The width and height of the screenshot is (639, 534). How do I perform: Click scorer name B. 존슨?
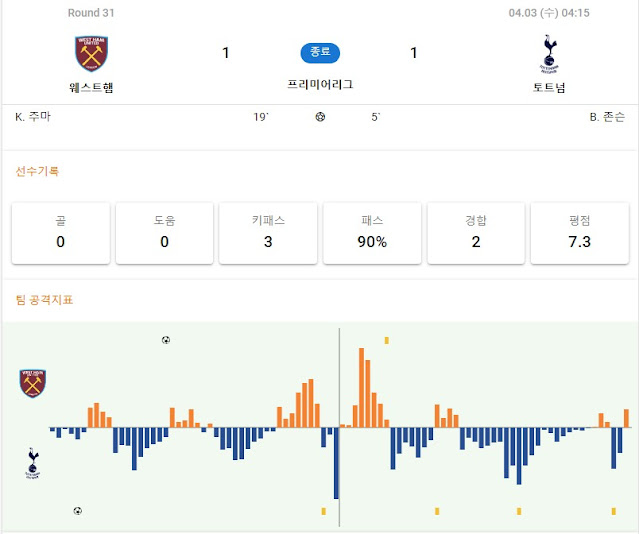607,117
